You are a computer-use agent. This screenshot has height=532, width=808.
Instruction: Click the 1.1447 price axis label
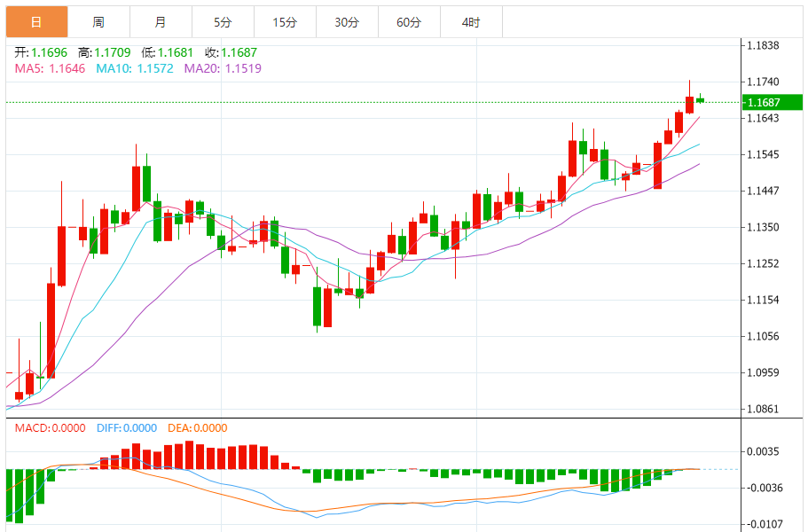point(763,191)
